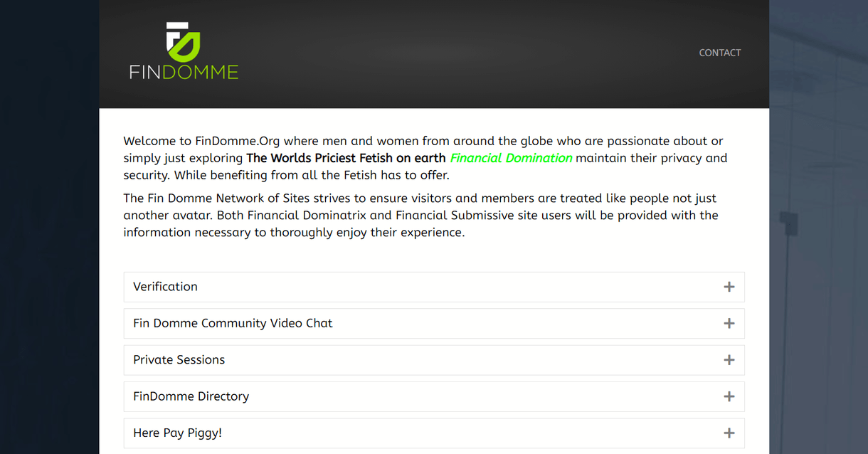Click the plus icon on FinDomme Directory row
This screenshot has width=868, height=454.
click(729, 396)
